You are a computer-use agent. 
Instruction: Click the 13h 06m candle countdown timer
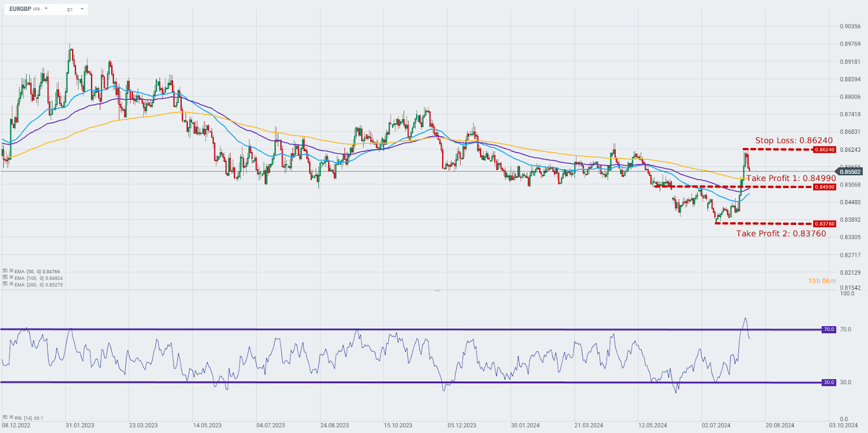coord(822,281)
